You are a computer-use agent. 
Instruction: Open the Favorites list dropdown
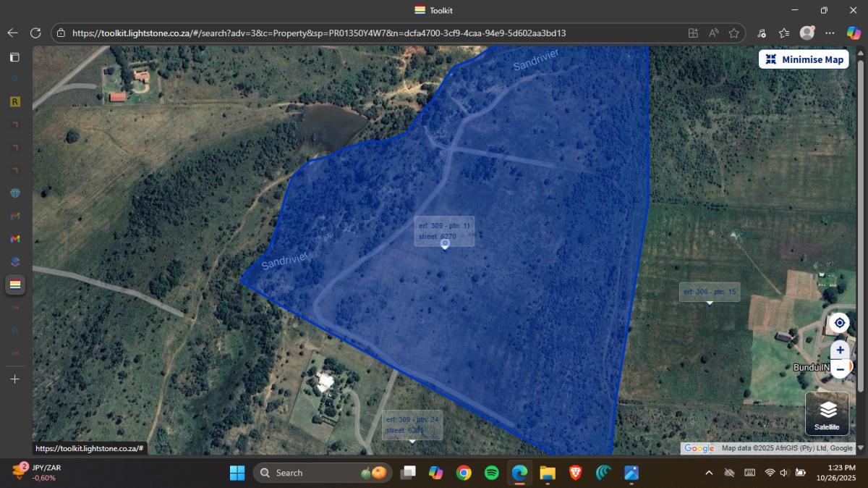(x=784, y=33)
